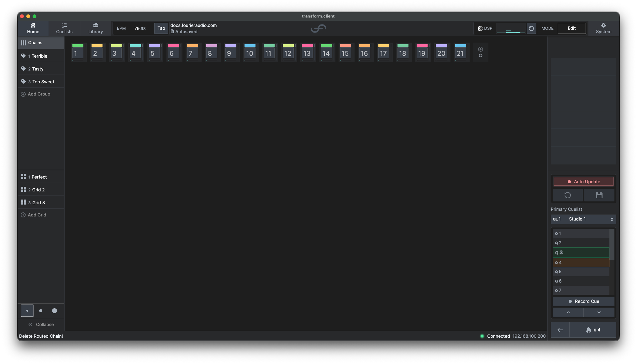The width and height of the screenshot is (637, 364).
Task: Toggle Auto Update
Action: 583,182
